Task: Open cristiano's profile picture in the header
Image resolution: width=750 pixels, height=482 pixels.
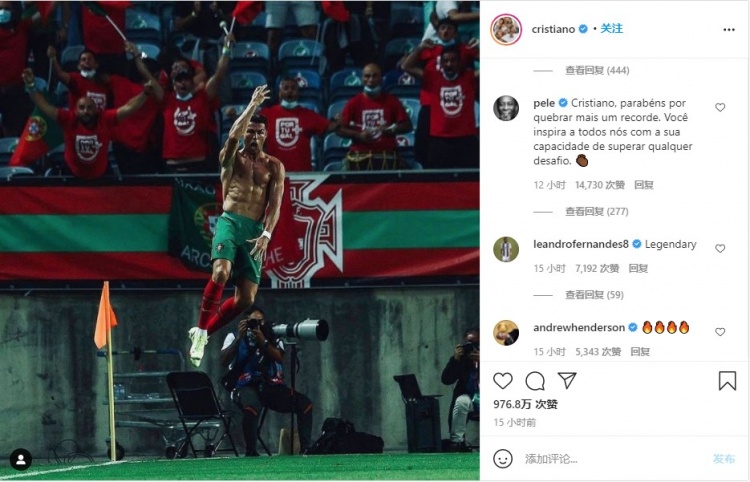Action: coord(506,29)
